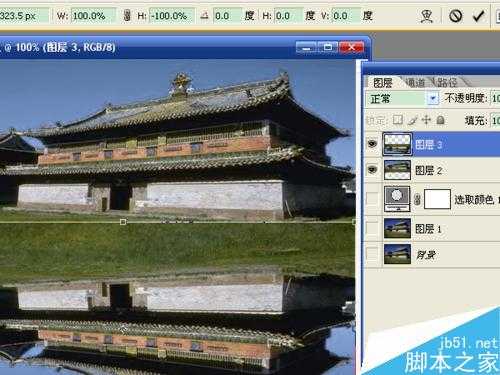This screenshot has width=500, height=375.
Task: Click the rotation angle icon in options bar
Action: click(204, 15)
